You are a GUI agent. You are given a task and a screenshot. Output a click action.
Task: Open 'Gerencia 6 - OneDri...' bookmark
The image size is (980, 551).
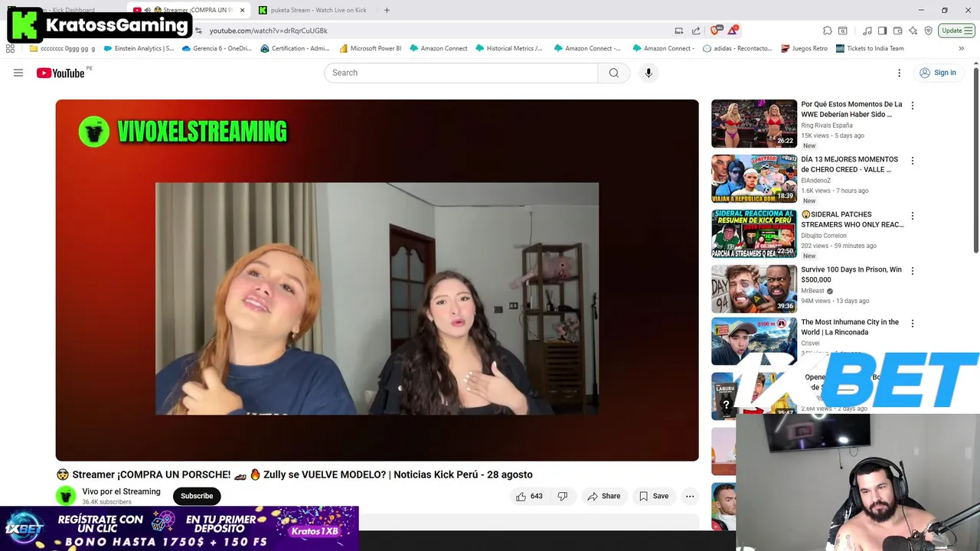(x=216, y=48)
